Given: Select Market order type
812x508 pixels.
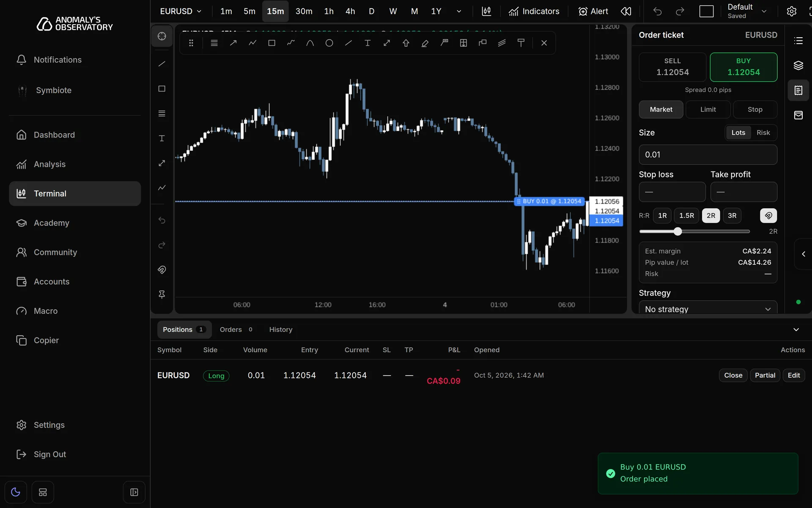Looking at the screenshot, I should coord(661,109).
